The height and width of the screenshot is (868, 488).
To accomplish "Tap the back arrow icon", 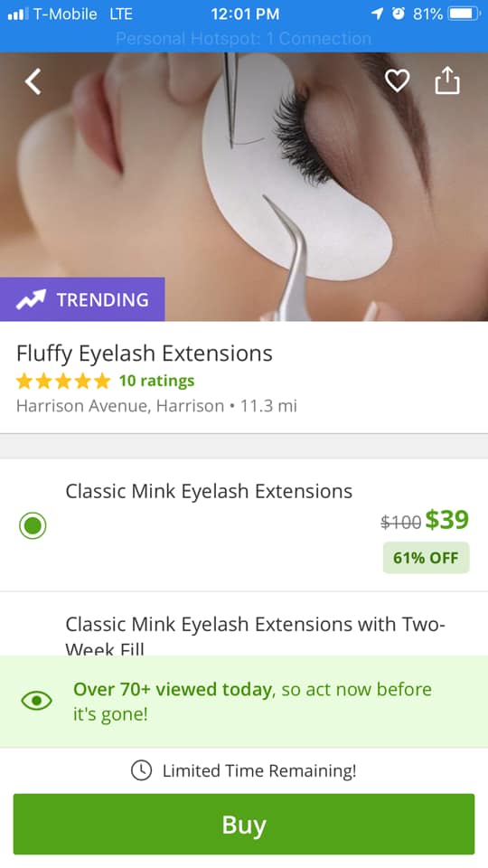I will pyautogui.click(x=33, y=81).
